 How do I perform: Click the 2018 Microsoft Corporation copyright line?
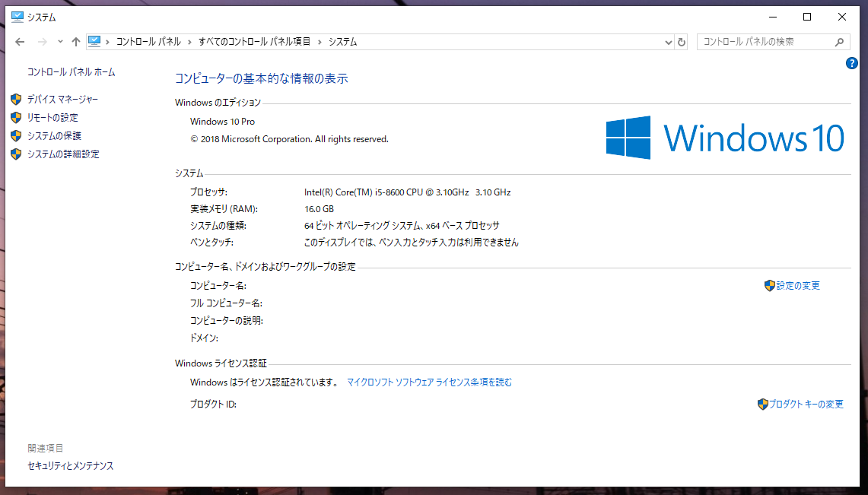click(x=290, y=139)
